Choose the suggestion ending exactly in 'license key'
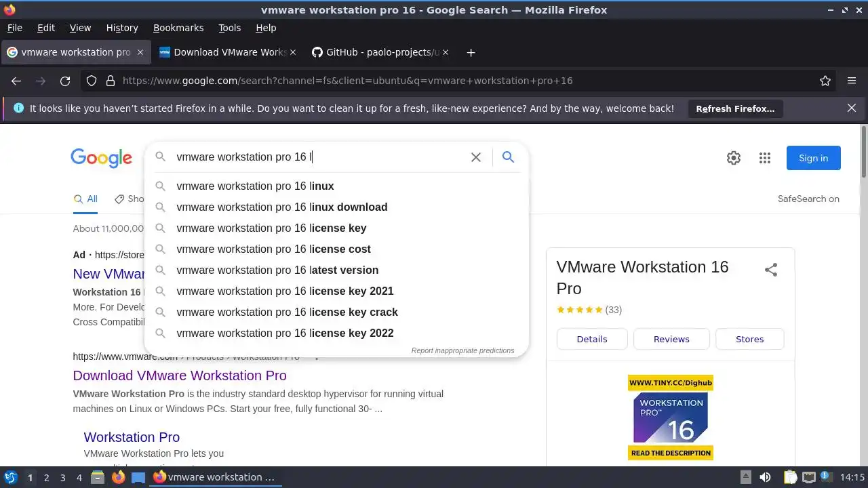The width and height of the screenshot is (868, 488). point(336,228)
